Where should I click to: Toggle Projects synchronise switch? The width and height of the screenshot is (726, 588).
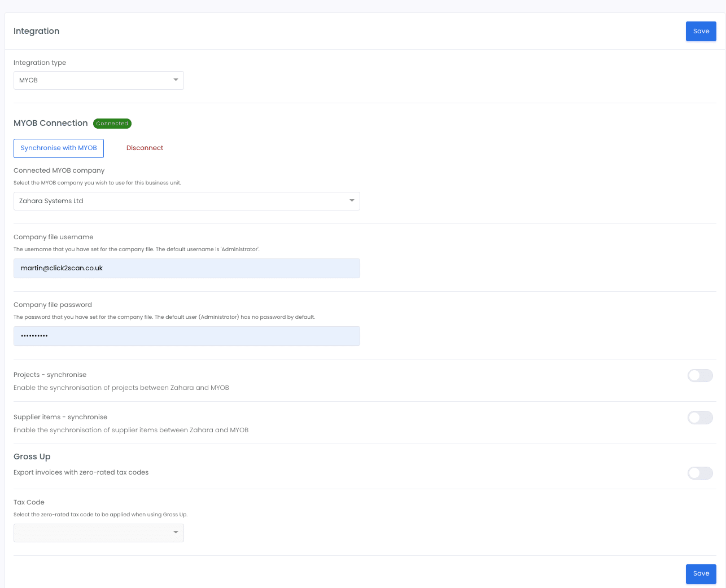(700, 375)
